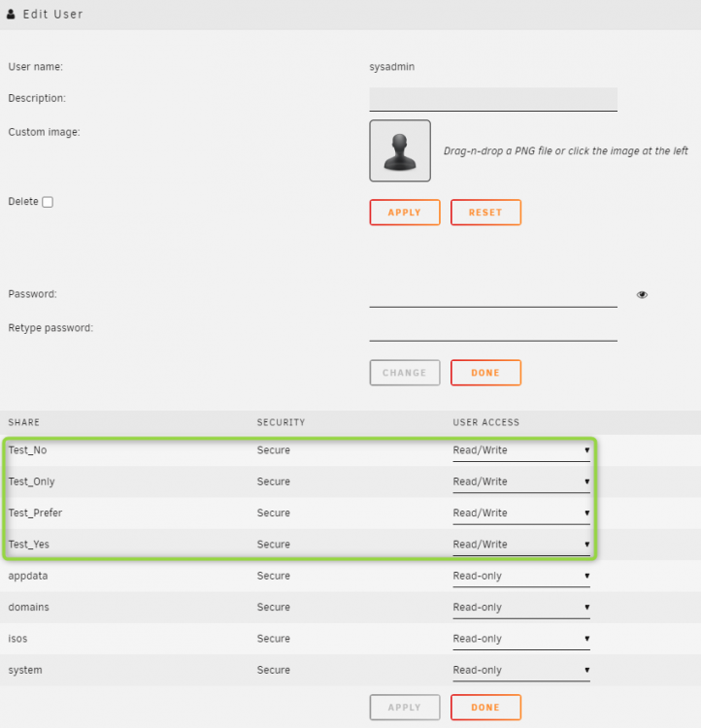Tick the Delete checkbox
Screen dimensions: 701x728
point(48,202)
